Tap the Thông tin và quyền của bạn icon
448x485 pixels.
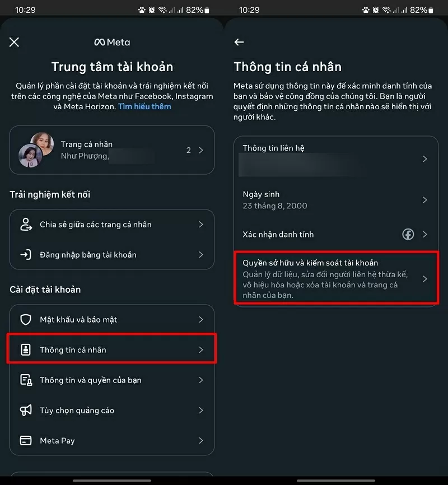tap(26, 380)
